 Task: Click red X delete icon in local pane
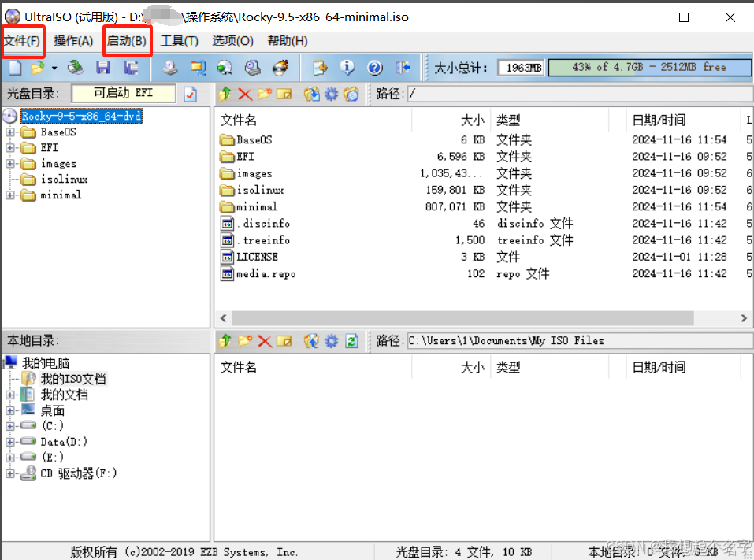point(265,342)
